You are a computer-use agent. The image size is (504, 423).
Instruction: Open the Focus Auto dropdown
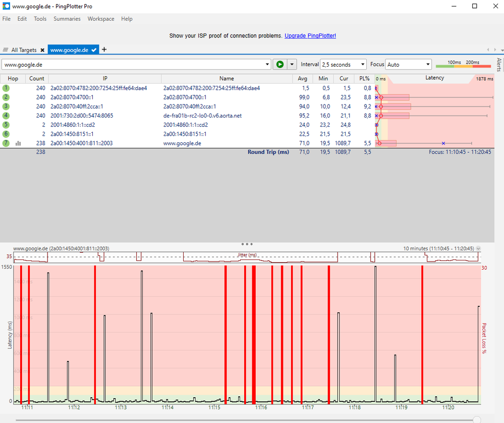428,64
